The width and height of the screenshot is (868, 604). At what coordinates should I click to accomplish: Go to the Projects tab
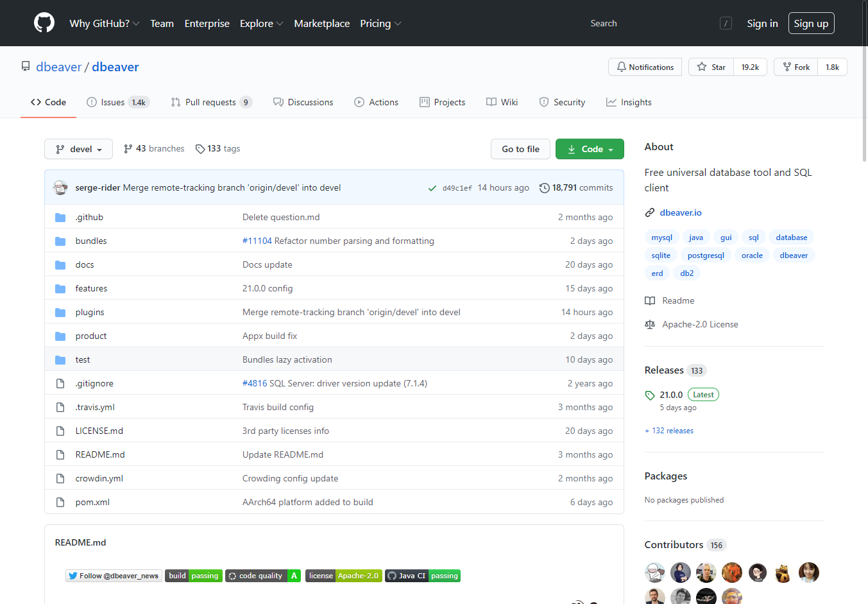pyautogui.click(x=443, y=102)
